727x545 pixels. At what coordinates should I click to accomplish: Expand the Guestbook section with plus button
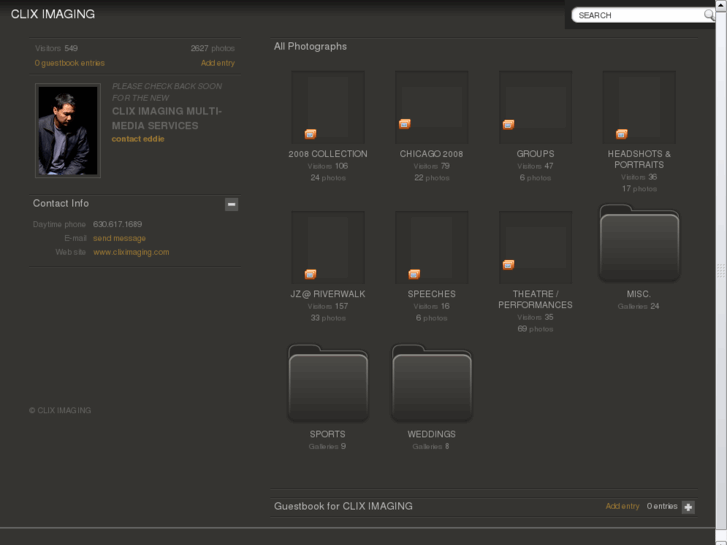[x=688, y=507]
